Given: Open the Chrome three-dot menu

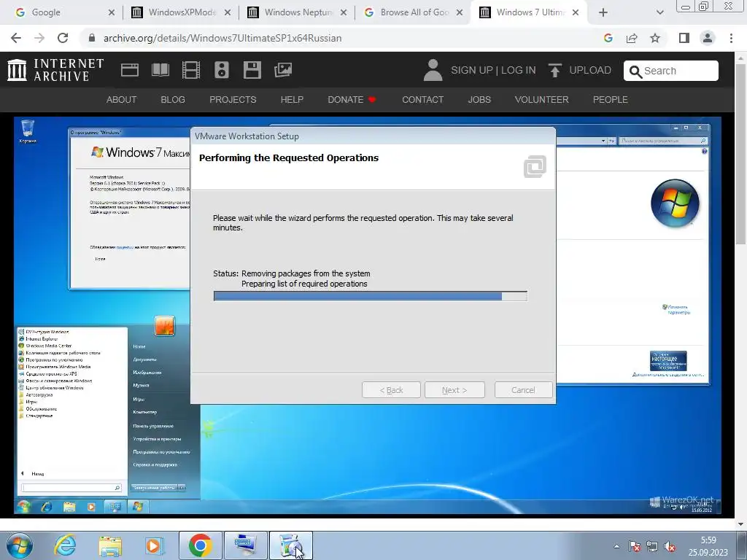Looking at the screenshot, I should [731, 38].
